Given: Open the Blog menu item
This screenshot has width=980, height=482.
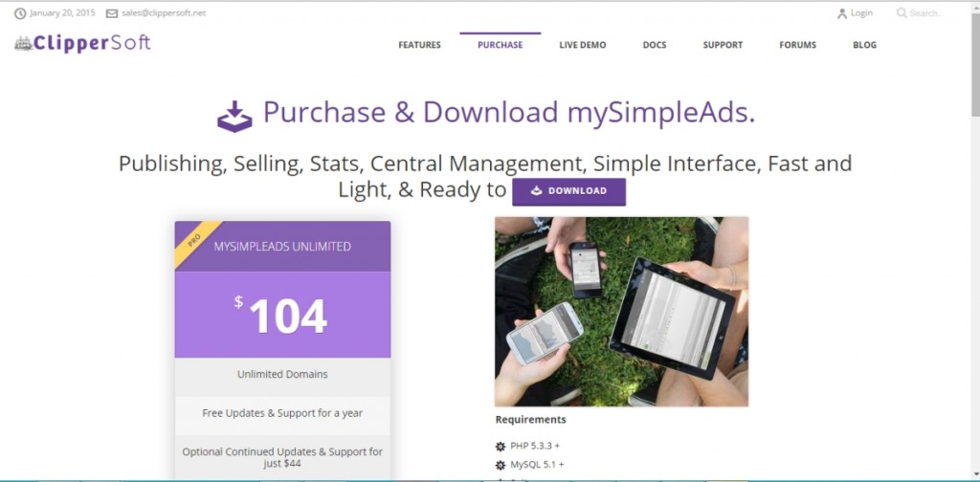Looking at the screenshot, I should point(864,45).
